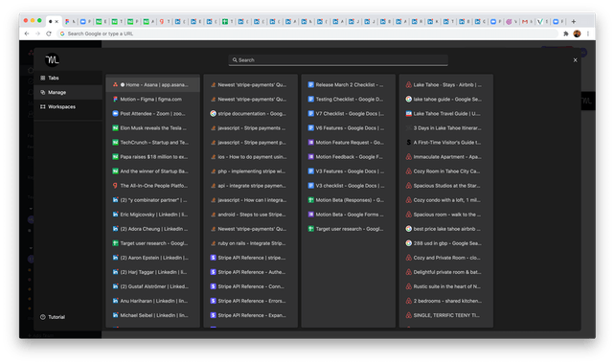Select 'Lake Tahoe Travel Guide' row
The image size is (615, 364).
pos(446,114)
